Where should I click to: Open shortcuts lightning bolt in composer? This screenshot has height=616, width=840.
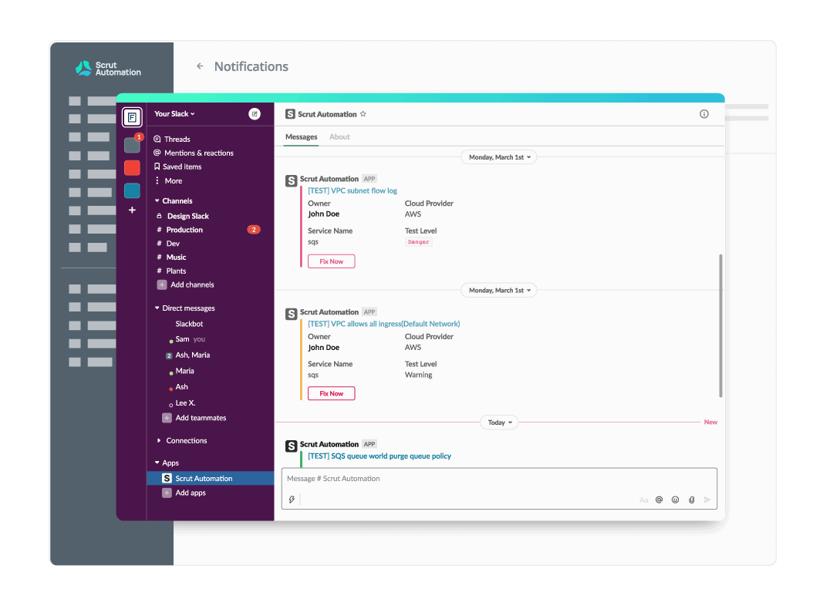(292, 500)
